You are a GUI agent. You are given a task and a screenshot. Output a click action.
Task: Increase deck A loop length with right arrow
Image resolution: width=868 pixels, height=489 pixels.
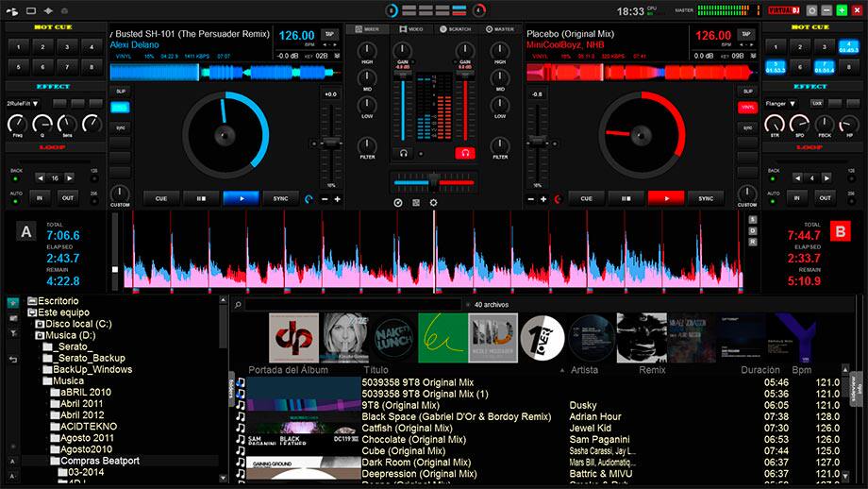(69, 178)
